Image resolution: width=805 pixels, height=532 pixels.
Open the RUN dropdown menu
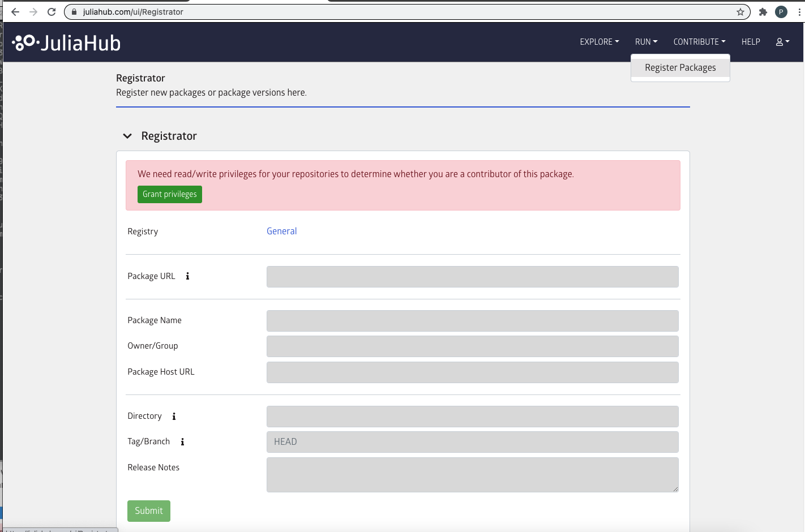(646, 42)
